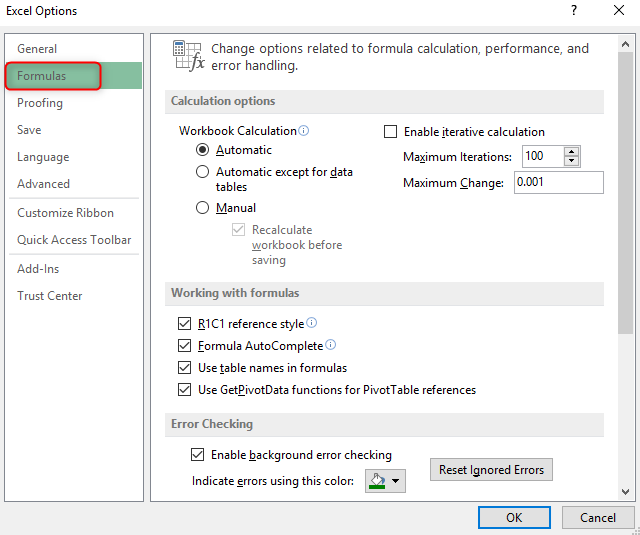The image size is (640, 535).
Task: Click into the Maximum Change field
Action: point(559,182)
